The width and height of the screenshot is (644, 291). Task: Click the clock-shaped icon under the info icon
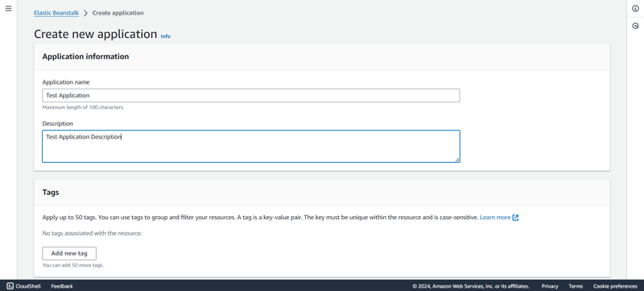(635, 26)
